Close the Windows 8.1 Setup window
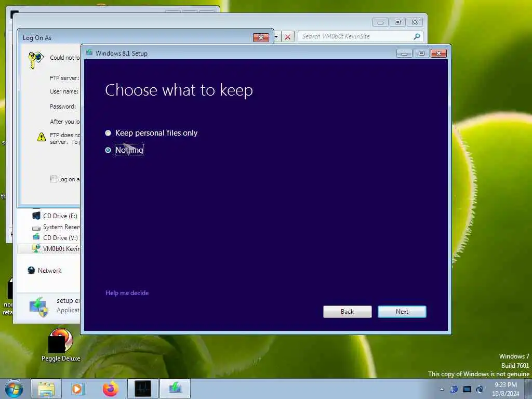532x399 pixels. point(438,54)
